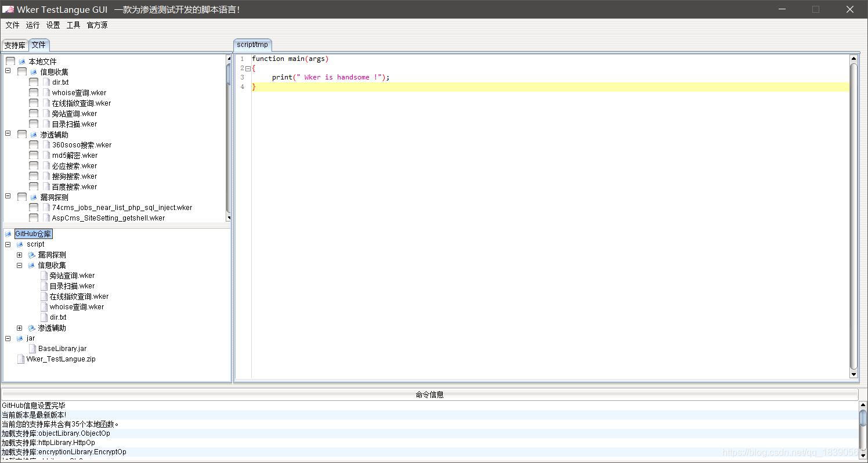Click the print statement on line 3
Image resolution: width=868 pixels, height=463 pixels.
[x=331, y=77]
